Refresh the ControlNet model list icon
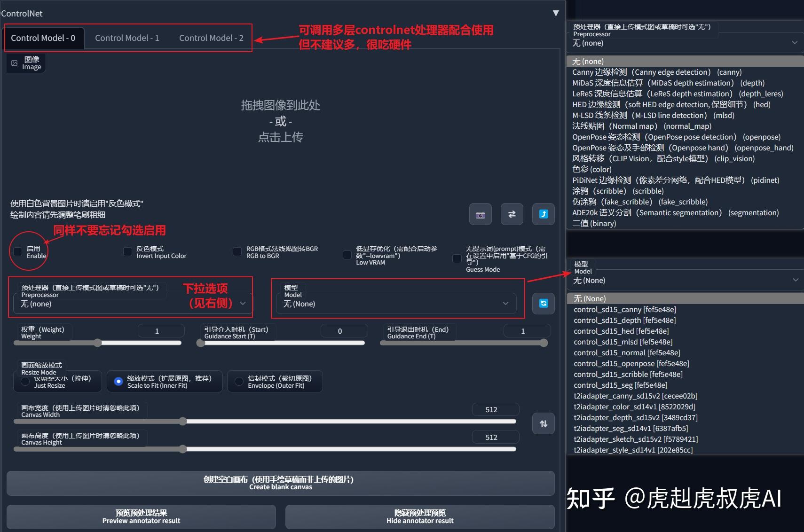The image size is (804, 532). tap(543, 303)
